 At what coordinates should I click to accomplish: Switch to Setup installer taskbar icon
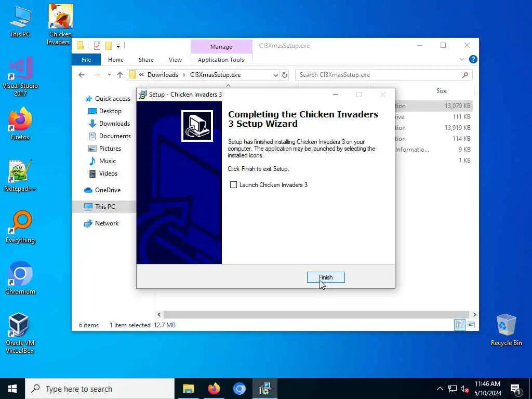264,389
